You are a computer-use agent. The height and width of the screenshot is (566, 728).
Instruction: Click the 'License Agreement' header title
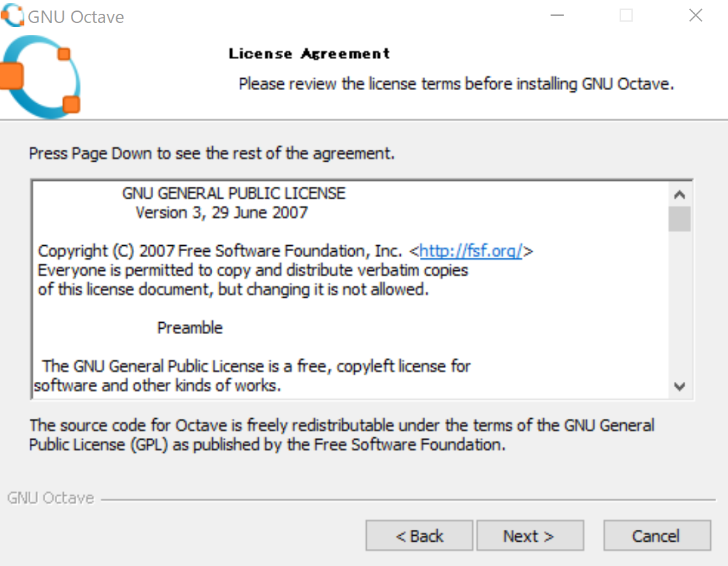pyautogui.click(x=309, y=53)
